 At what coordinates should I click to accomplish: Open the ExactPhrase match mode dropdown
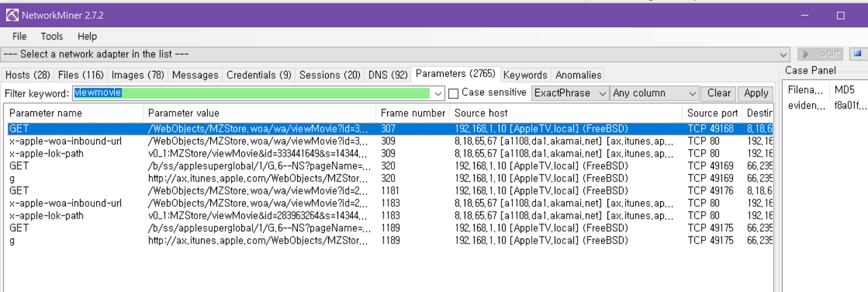pyautogui.click(x=570, y=93)
